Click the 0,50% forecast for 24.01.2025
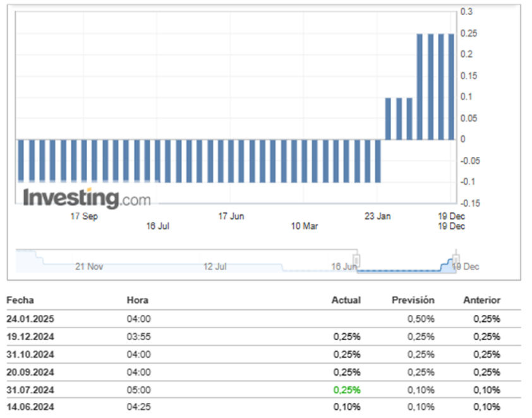 tap(421, 319)
